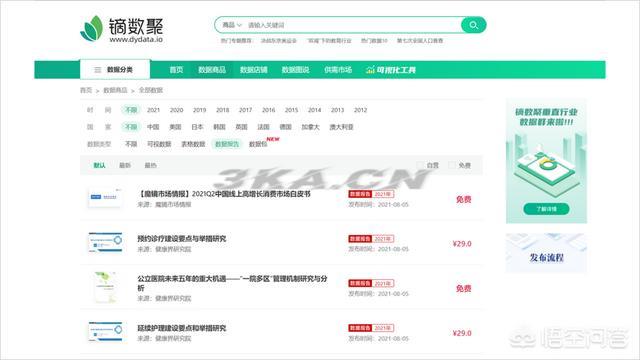Viewport: 640px width, 360px height.
Task: Select 不限 in the 国家 filter row
Action: pos(131,127)
